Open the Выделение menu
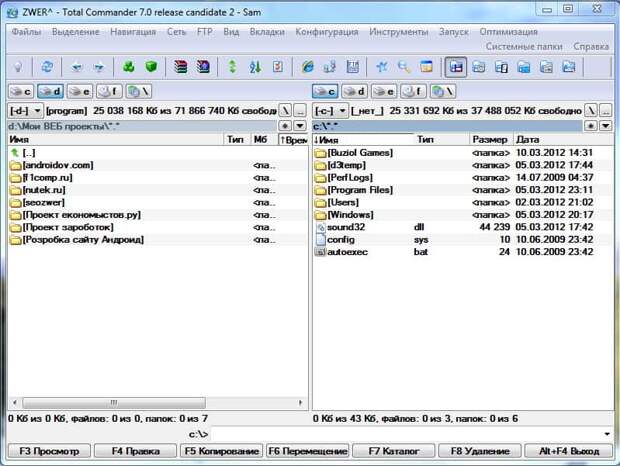This screenshot has height=466, width=620. 76,32
